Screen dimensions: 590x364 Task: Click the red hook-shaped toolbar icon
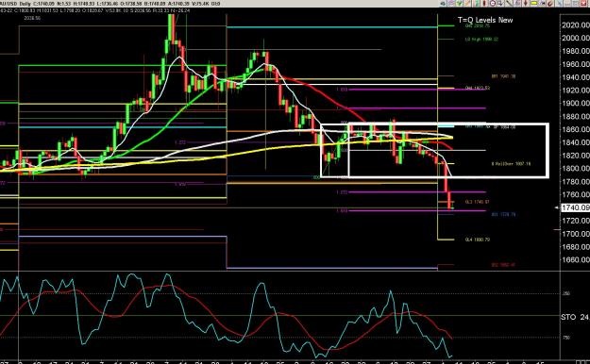click(x=549, y=4)
